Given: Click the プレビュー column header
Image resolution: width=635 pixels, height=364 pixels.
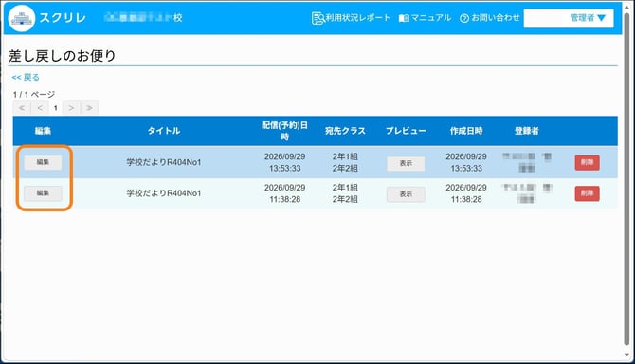Looking at the screenshot, I should click(406, 131).
